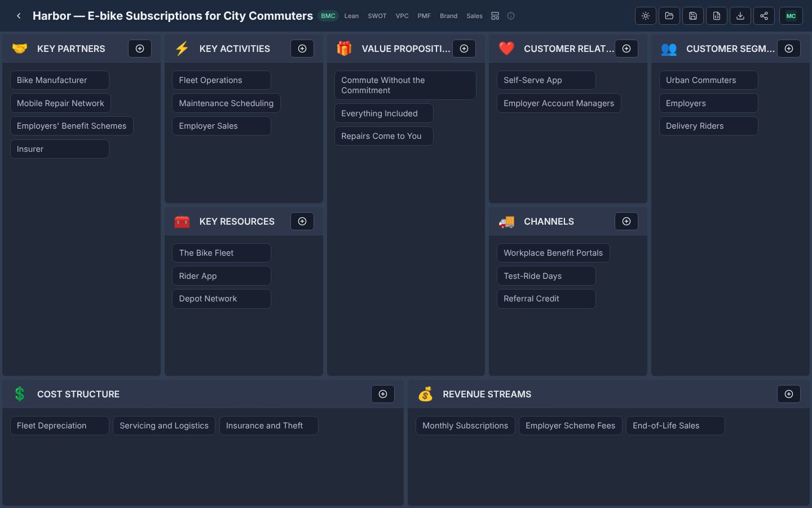The height and width of the screenshot is (508, 812).
Task: Open a saved canvas with the folder icon
Action: pyautogui.click(x=669, y=16)
